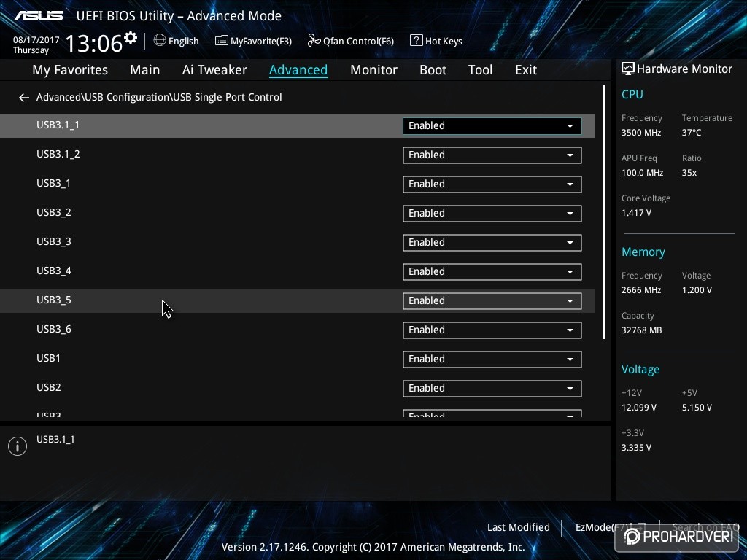Select the Advanced tab

pos(298,70)
